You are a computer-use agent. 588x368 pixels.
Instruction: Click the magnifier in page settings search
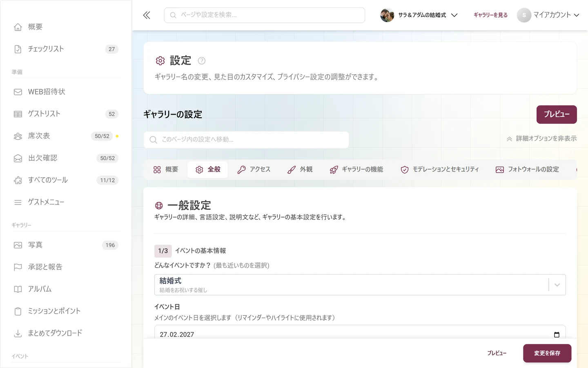tap(154, 140)
